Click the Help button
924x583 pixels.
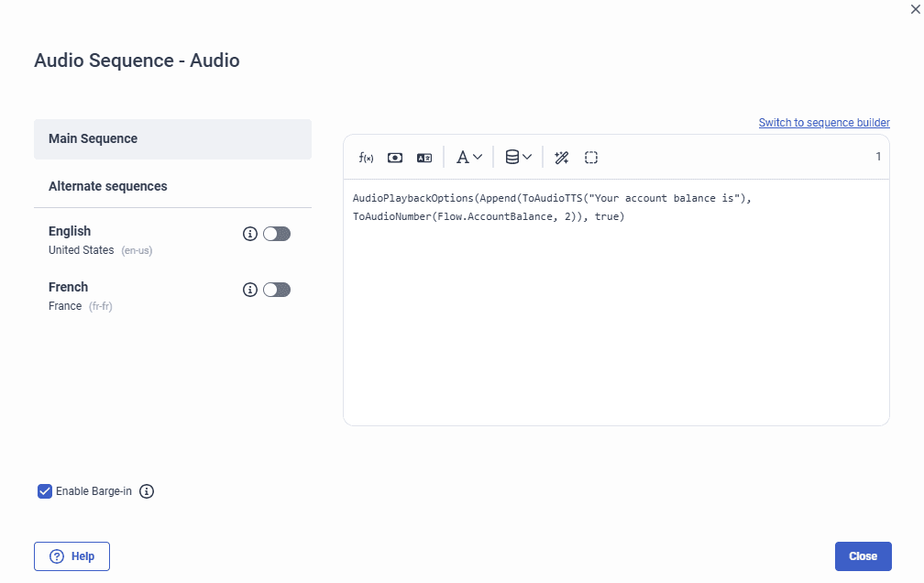[x=71, y=555]
